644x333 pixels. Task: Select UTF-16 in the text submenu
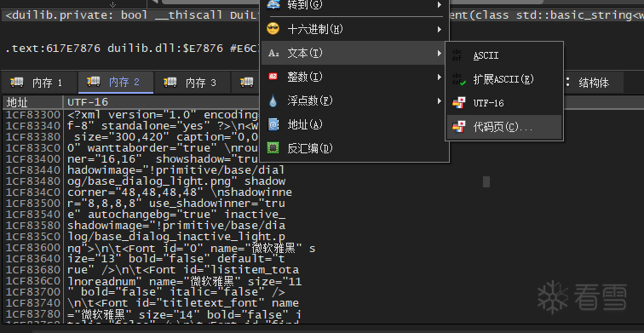[504, 103]
